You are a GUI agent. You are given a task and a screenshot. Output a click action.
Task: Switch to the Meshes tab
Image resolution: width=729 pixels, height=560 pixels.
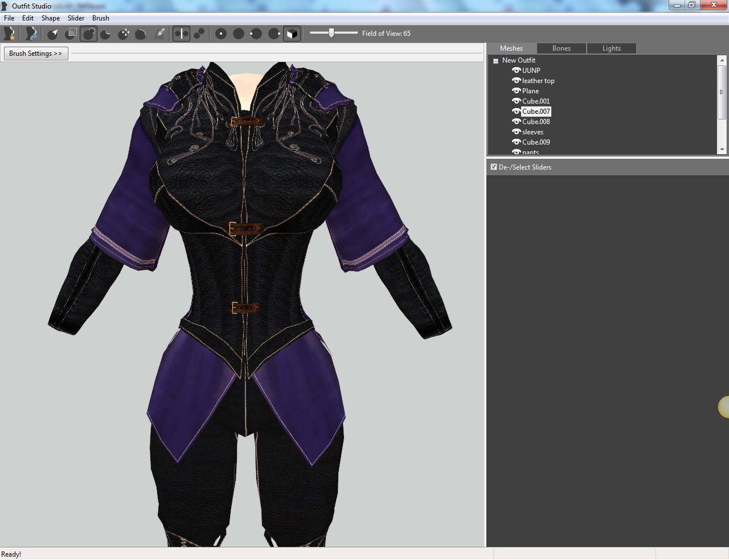click(511, 48)
